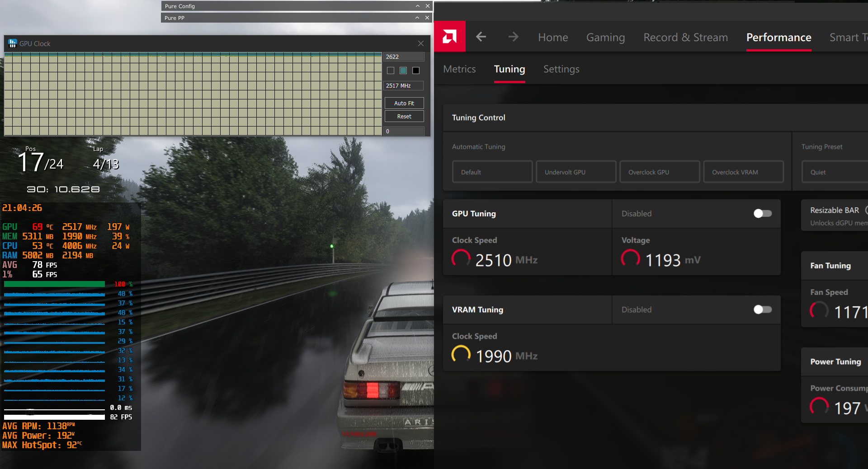The width and height of the screenshot is (868, 469).
Task: Go forward with the right arrow
Action: pos(513,37)
